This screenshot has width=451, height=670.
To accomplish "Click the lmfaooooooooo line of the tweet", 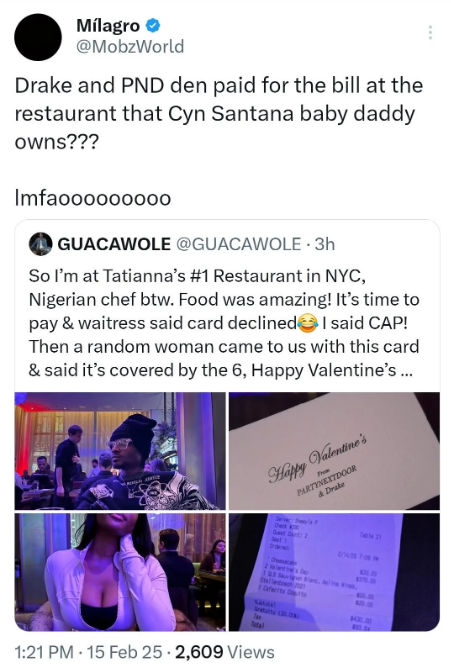I will tap(93, 198).
